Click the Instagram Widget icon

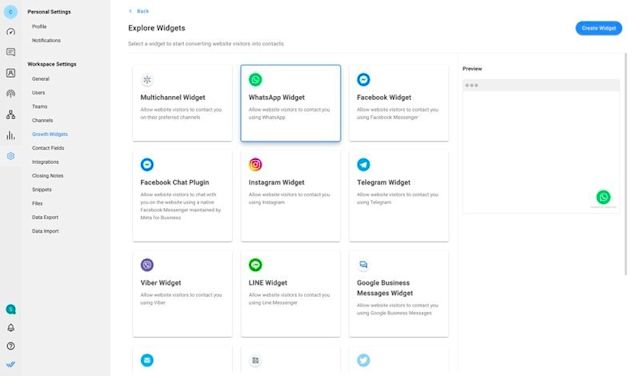256,165
